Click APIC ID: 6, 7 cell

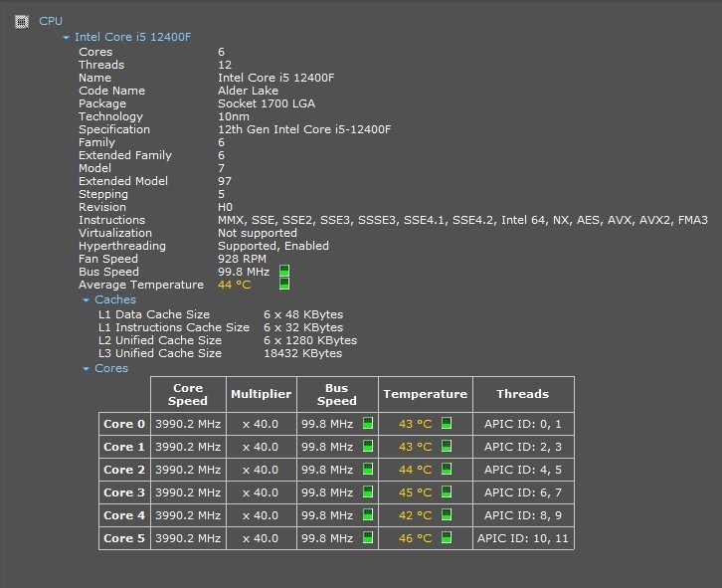(523, 492)
